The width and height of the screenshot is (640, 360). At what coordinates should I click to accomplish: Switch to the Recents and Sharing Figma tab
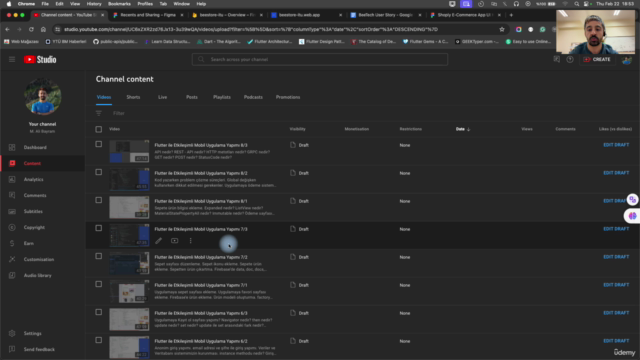tap(148, 15)
